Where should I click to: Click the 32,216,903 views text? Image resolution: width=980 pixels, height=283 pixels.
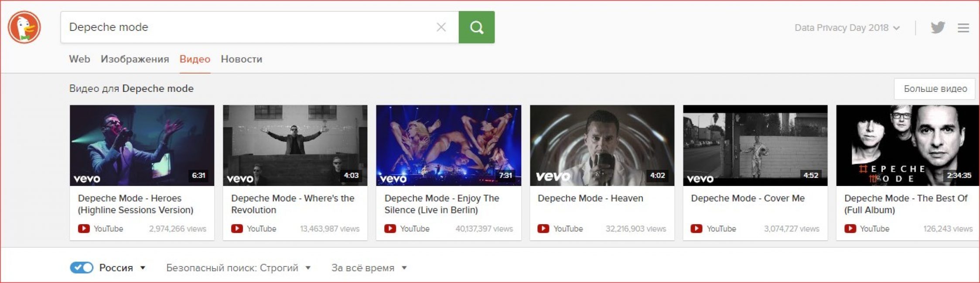pyautogui.click(x=636, y=229)
